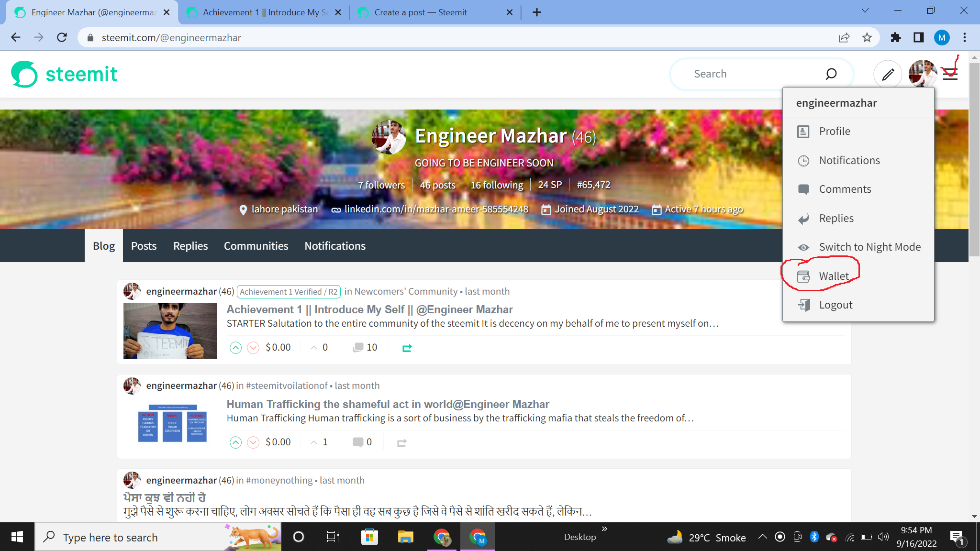The image size is (980, 551).
Task: Open comments icon on Human Trafficking post
Action: (358, 442)
